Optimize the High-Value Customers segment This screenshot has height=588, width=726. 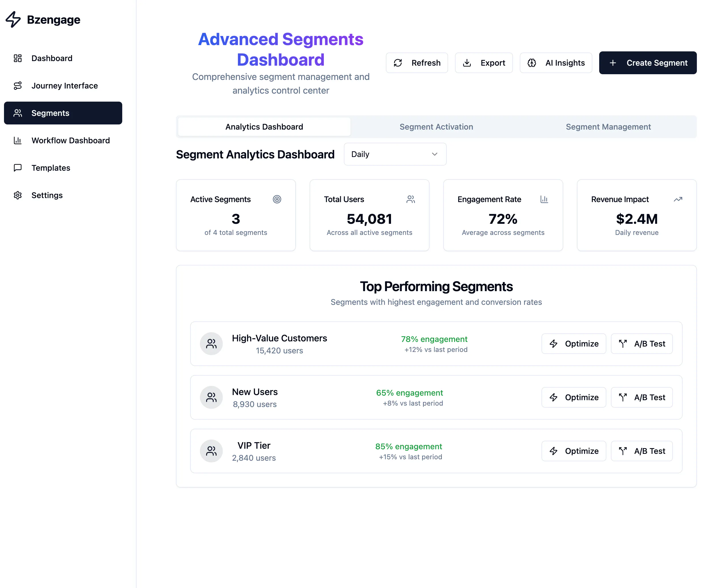pyautogui.click(x=573, y=344)
